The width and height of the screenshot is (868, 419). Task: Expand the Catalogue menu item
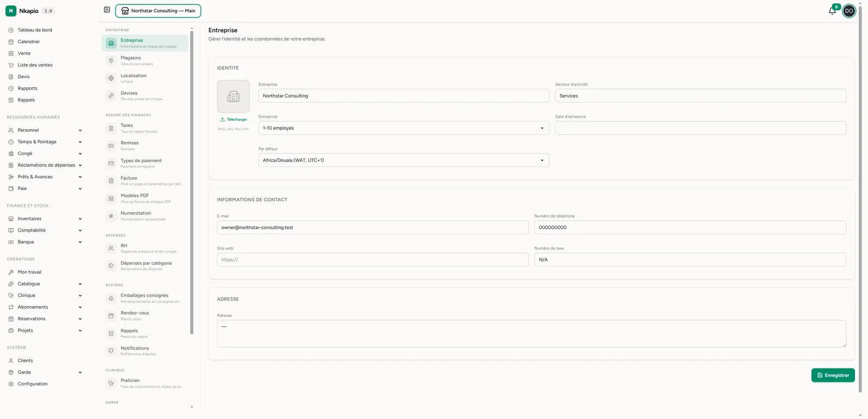(45, 284)
